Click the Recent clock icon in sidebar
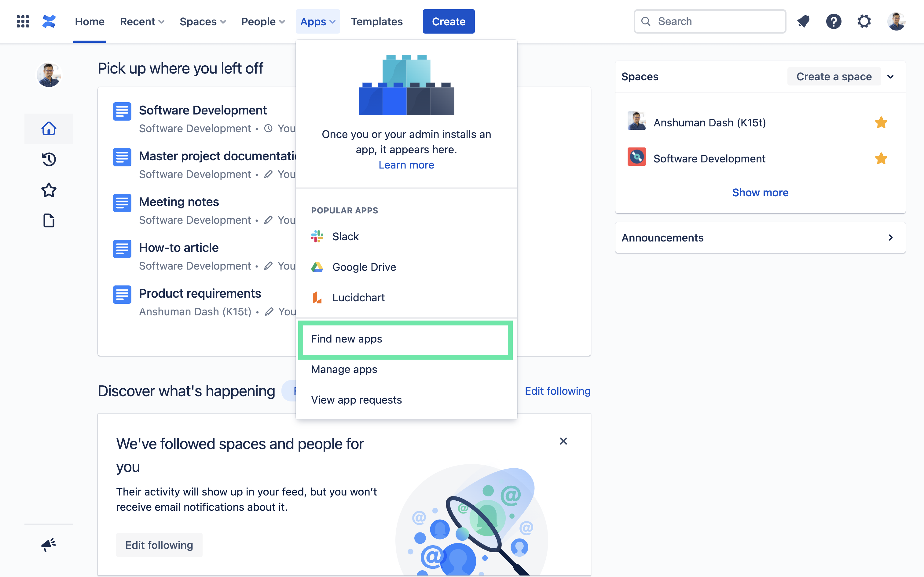924x577 pixels. [49, 159]
